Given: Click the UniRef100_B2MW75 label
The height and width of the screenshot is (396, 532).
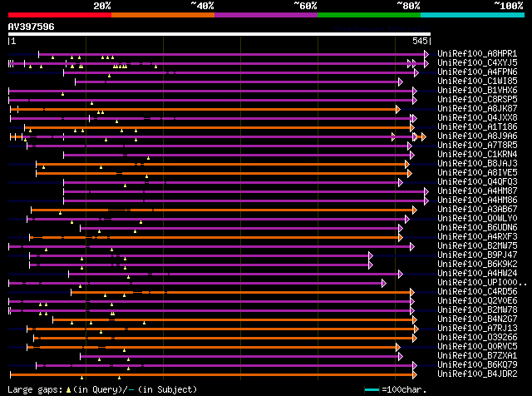Looking at the screenshot, I should click(x=477, y=246).
